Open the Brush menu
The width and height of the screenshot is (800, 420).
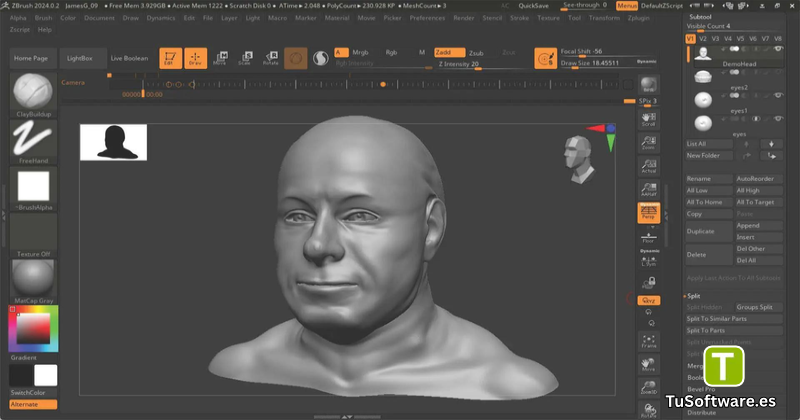pos(43,18)
